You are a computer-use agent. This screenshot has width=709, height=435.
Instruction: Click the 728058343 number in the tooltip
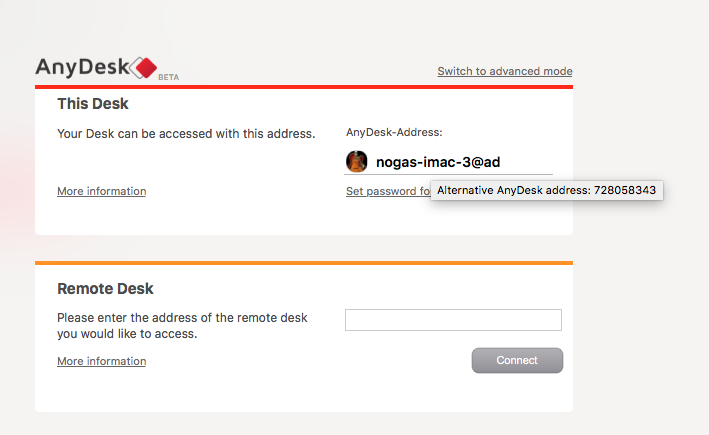[x=625, y=190]
